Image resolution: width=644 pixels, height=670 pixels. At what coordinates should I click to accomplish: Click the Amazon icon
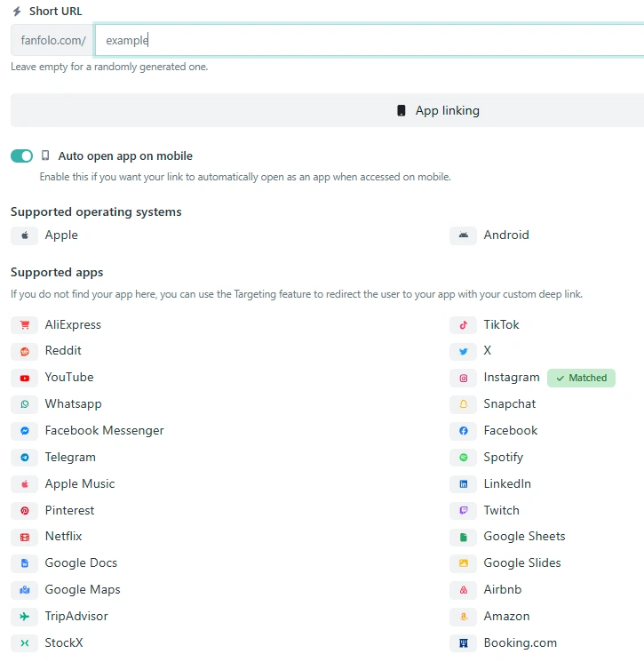pyautogui.click(x=464, y=617)
